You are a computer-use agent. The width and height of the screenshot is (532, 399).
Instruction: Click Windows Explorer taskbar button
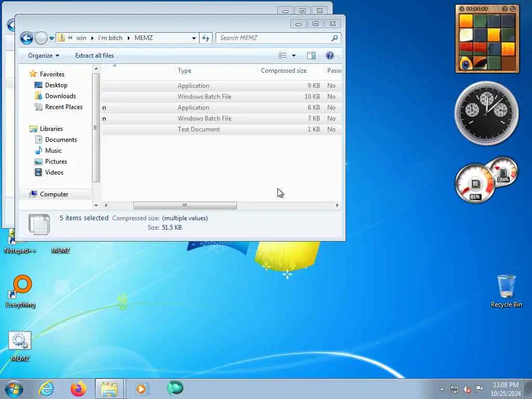(x=109, y=389)
